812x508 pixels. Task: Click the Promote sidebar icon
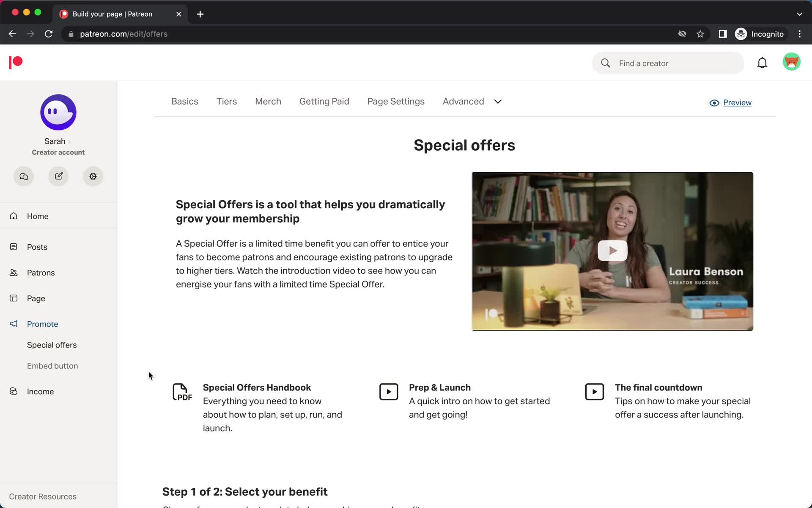(14, 324)
